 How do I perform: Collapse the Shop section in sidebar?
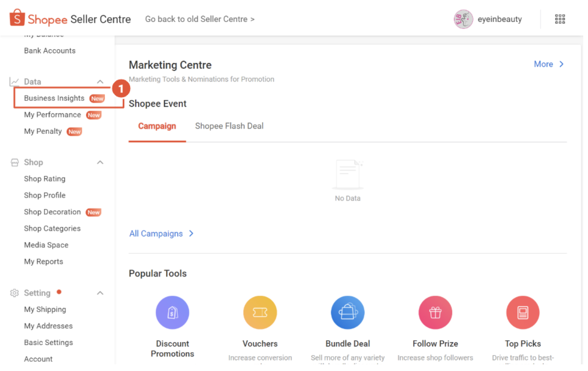click(x=100, y=162)
